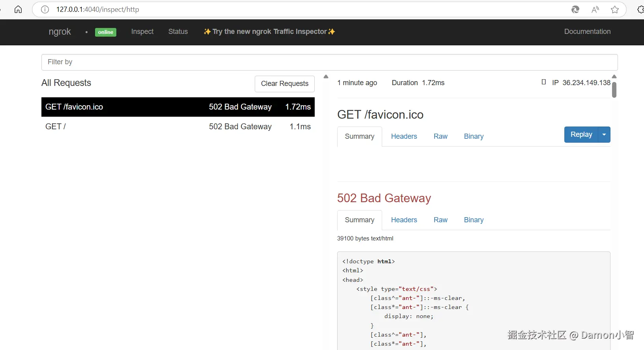Open the Documentation link
This screenshot has width=644, height=350.
click(x=587, y=32)
